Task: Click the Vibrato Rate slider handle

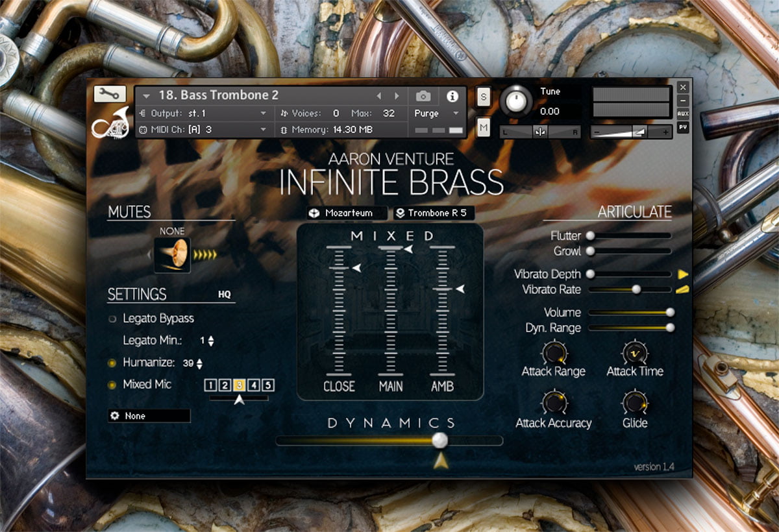Action: 636,289
